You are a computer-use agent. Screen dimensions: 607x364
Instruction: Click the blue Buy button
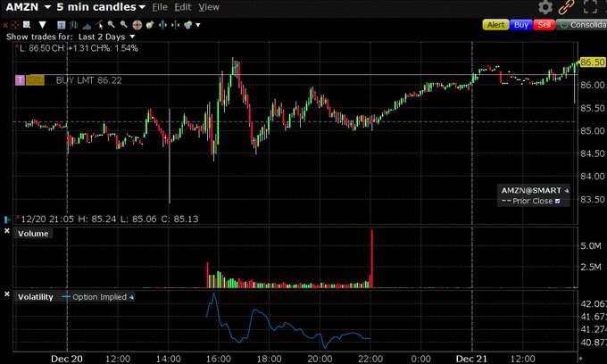(x=521, y=25)
